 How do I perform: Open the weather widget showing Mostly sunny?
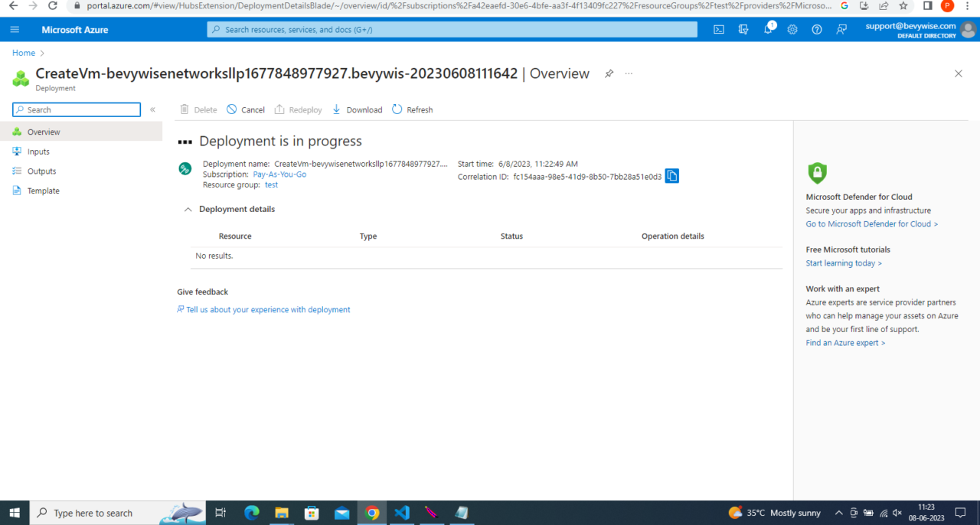click(774, 513)
